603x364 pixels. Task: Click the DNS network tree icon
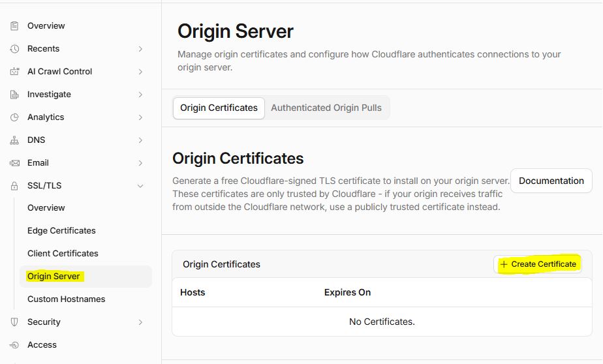point(14,140)
